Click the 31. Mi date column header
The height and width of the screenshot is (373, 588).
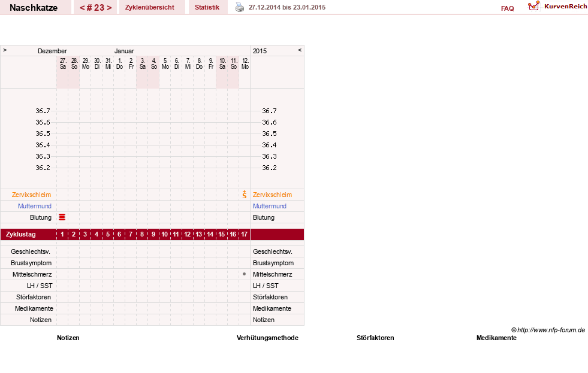pyautogui.click(x=108, y=63)
